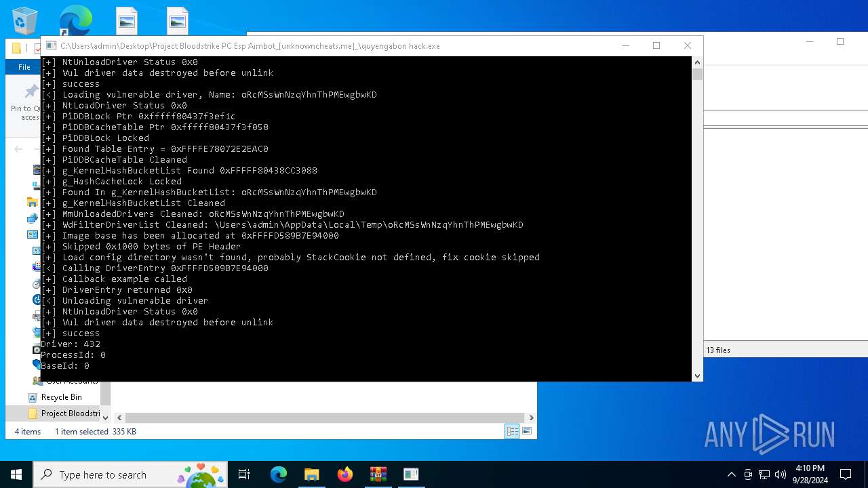Close the quyengabon hack.exe console window
This screenshot has height=488, width=868.
point(688,46)
